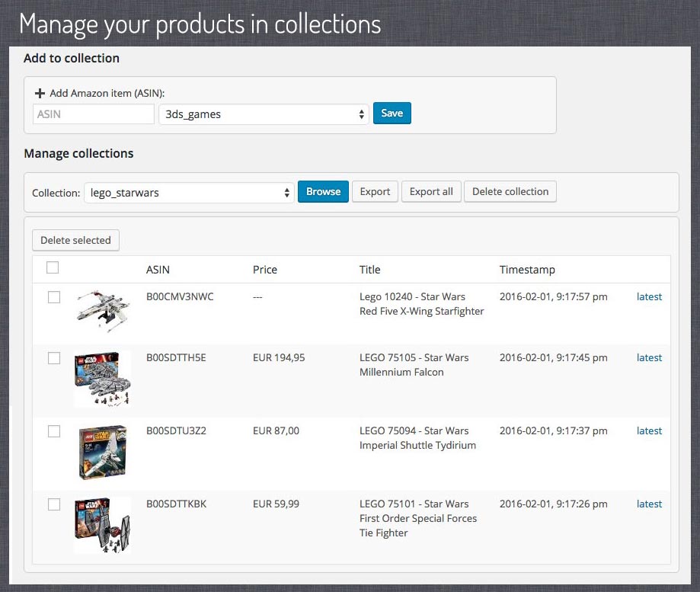Click the Timestamp column header

(527, 270)
